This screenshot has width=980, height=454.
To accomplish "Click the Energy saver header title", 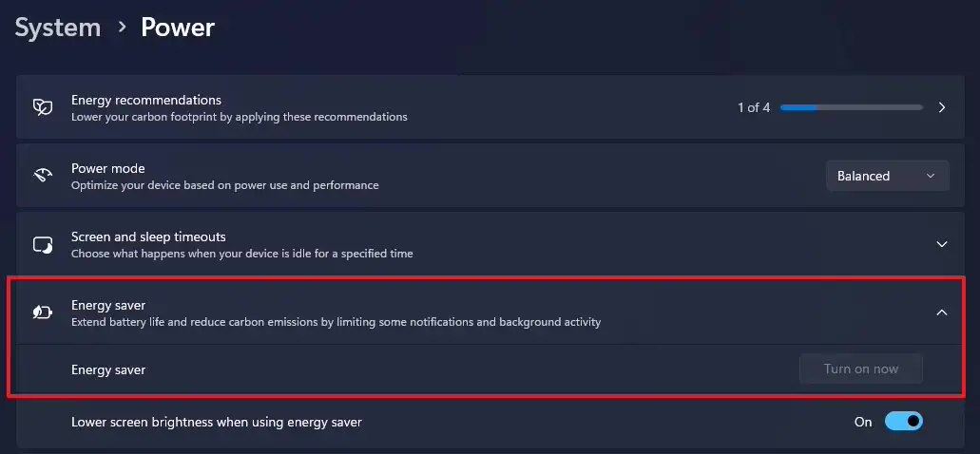I will pyautogui.click(x=108, y=305).
